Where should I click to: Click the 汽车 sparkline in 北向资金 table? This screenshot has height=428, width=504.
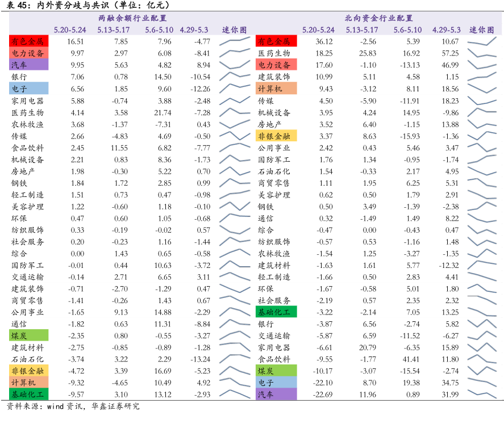[x=481, y=394]
